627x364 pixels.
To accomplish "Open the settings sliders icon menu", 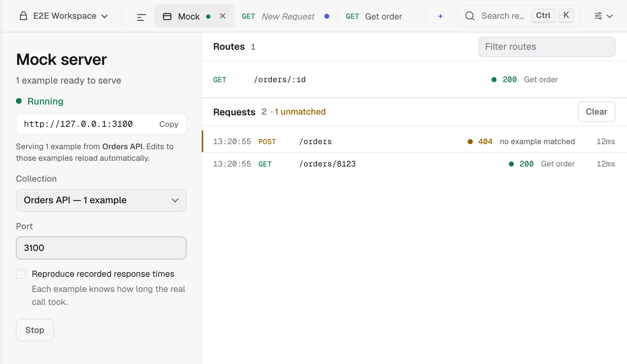I will click(603, 16).
